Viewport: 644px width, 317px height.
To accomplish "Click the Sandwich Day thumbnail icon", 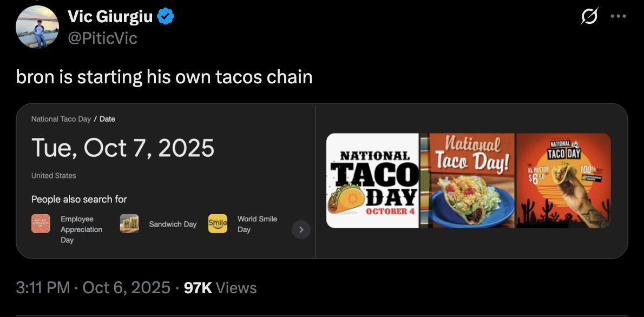I will [x=129, y=224].
